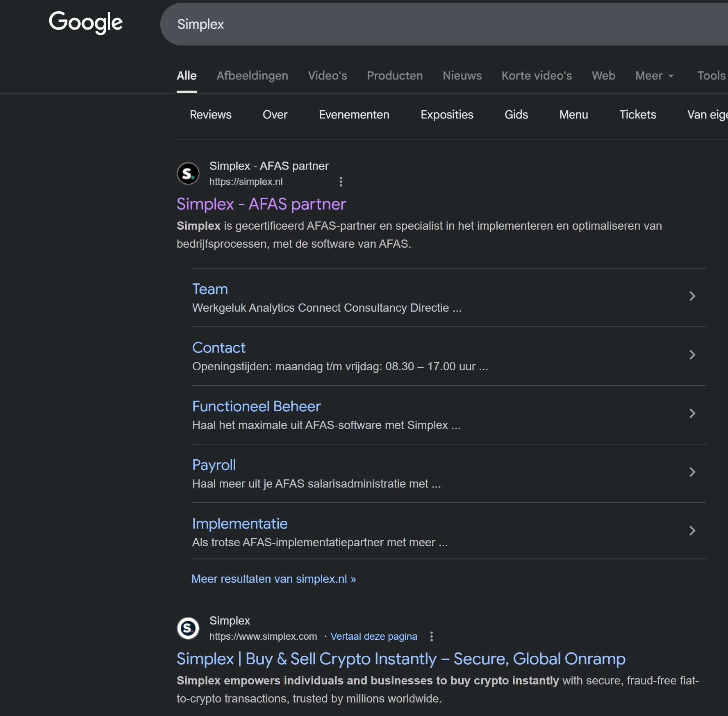Click the search box containing Simplex
This screenshot has height=716, width=728.
(x=410, y=24)
